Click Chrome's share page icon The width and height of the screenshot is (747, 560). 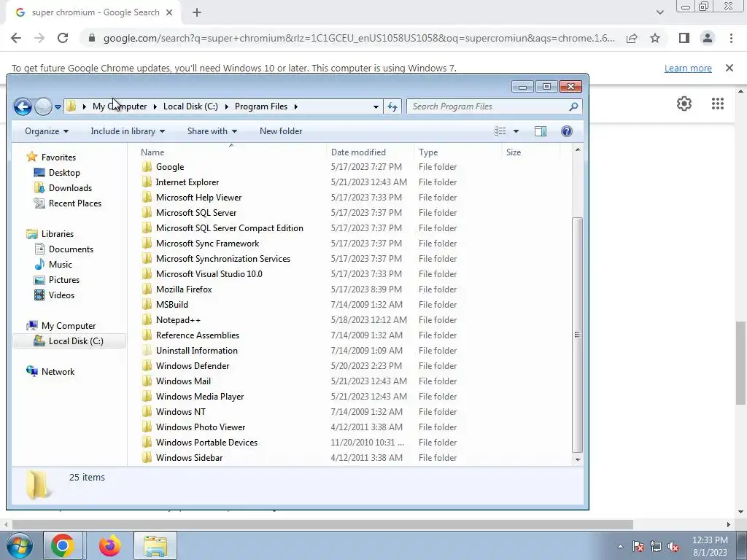pyautogui.click(x=632, y=38)
